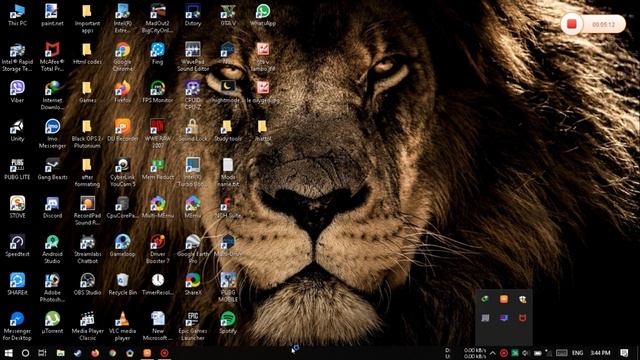640x360 pixels.
Task: Select the WWE RAW 2007 icon
Action: click(x=158, y=134)
